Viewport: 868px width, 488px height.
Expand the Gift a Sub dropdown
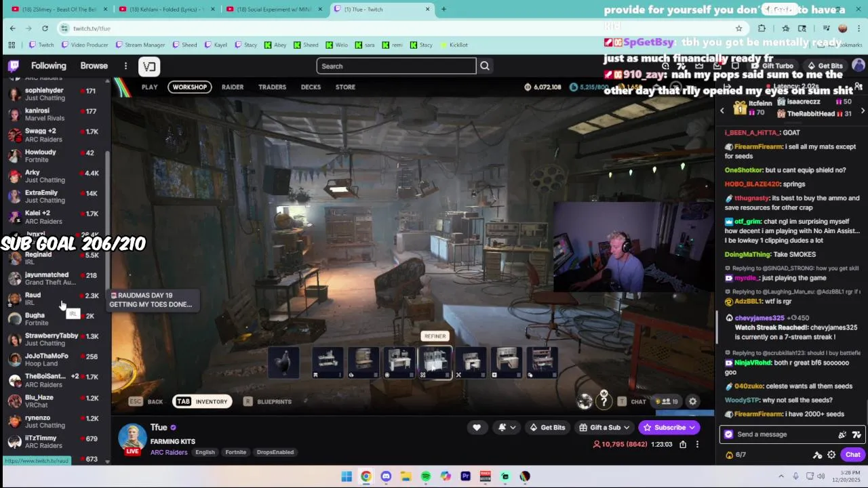pyautogui.click(x=604, y=427)
